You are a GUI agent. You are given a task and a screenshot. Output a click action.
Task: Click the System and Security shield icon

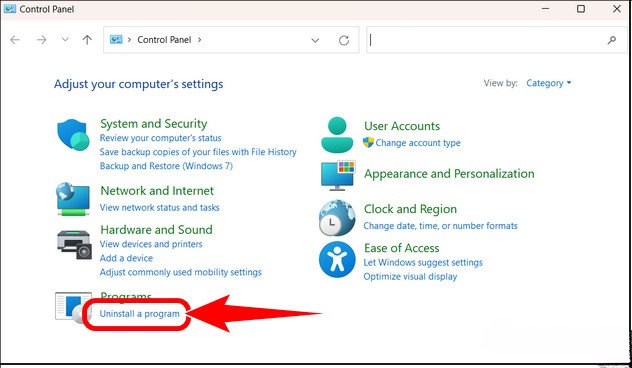click(x=73, y=135)
